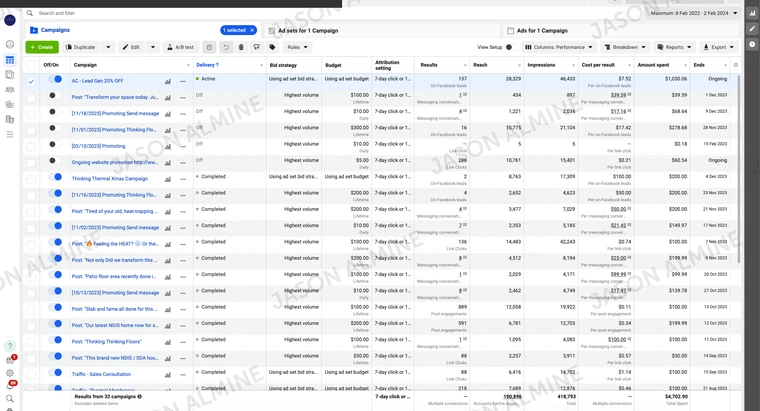Screen dimensions: 760x411
Task: Open the Thinking Thermal Xmas Campaign link
Action: (110, 178)
